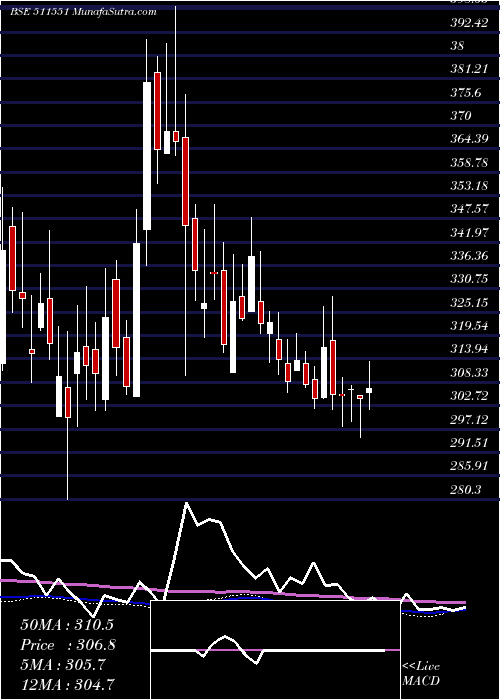The image size is (500, 700).
Task: Click the 330.75 price axis label
Action: pos(469,279)
